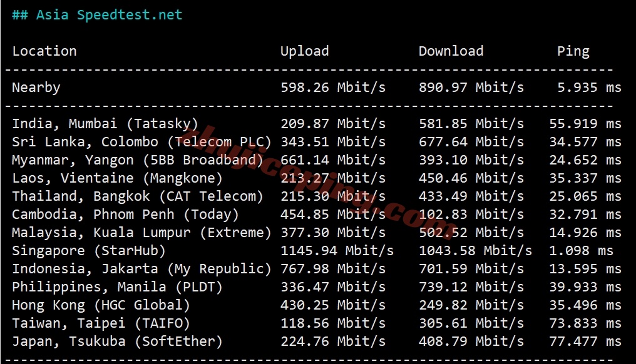
Task: Select Manila ping 39.933 ms
Action: (585, 287)
